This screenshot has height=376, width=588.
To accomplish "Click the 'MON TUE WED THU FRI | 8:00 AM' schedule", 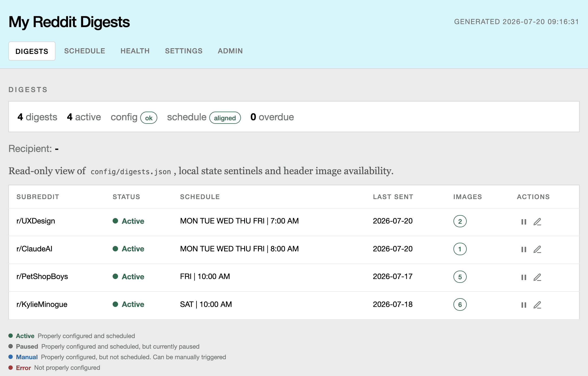I will pos(240,249).
